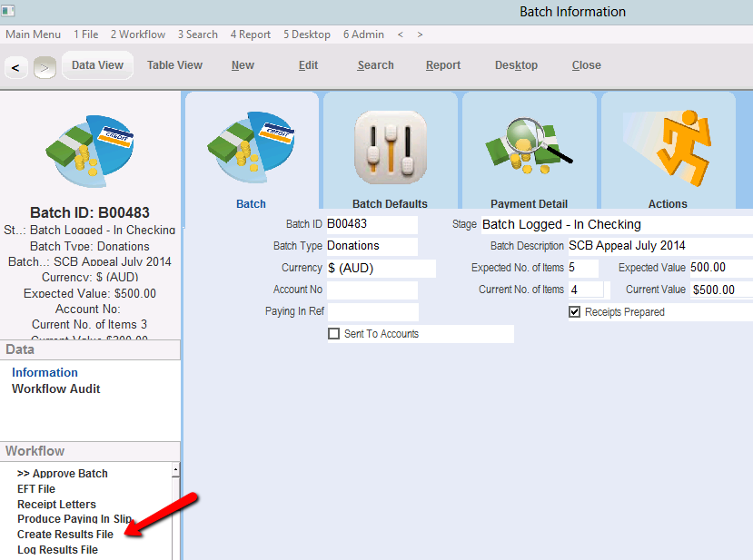Open Batch Defaults sliders icon
Image resolution: width=753 pixels, height=560 pixels.
click(390, 147)
